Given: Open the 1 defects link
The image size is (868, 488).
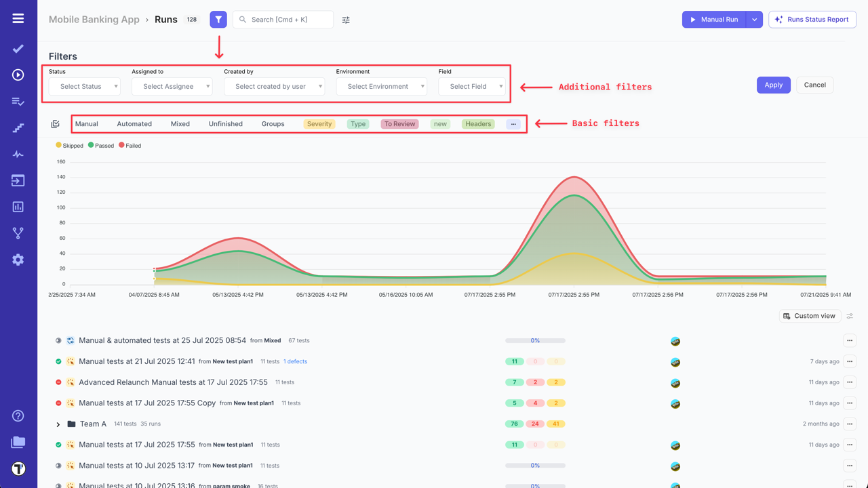Looking at the screenshot, I should coord(295,361).
